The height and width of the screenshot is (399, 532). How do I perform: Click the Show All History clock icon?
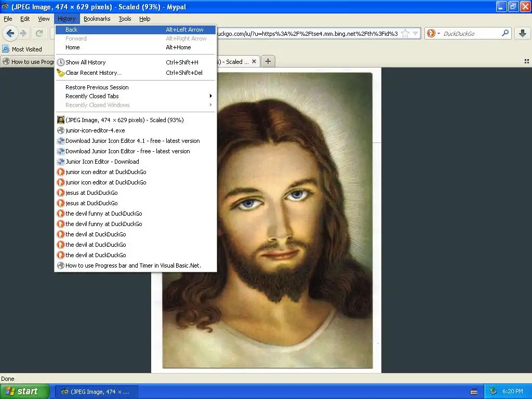(61, 62)
